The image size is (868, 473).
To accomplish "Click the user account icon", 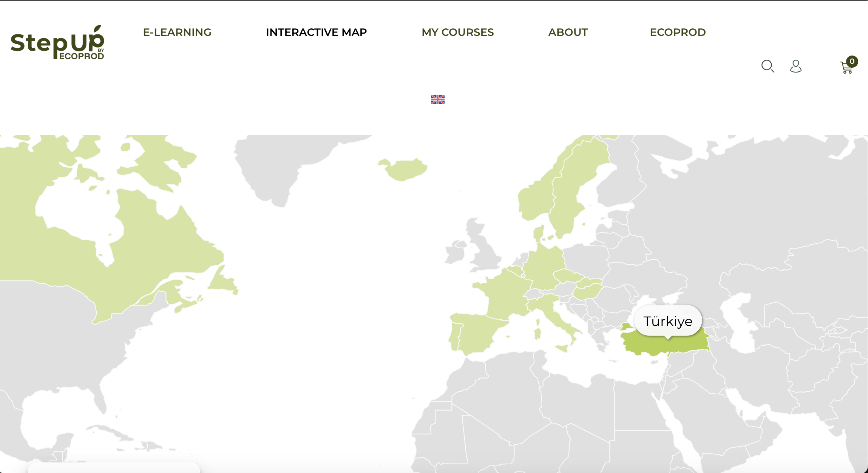I will 796,66.
